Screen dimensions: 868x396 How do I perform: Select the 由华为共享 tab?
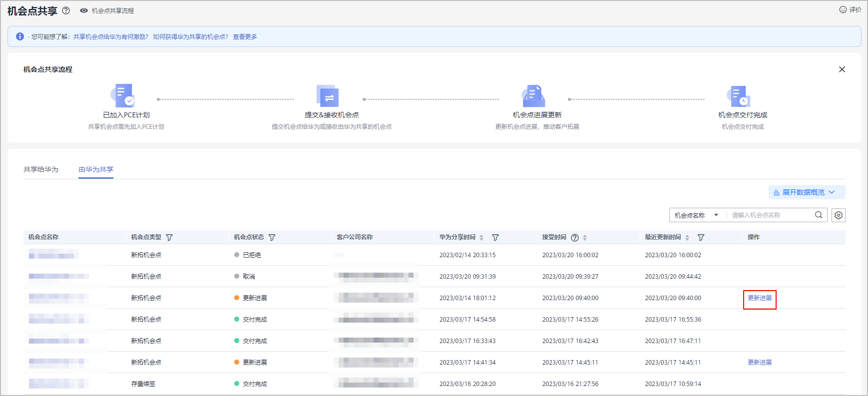(96, 169)
